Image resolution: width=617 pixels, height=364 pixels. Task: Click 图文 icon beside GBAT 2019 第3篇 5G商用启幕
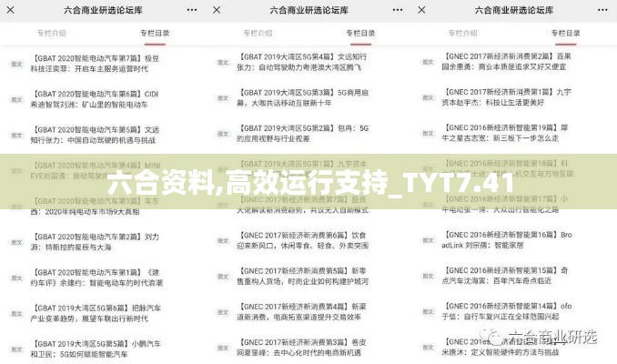point(223,98)
